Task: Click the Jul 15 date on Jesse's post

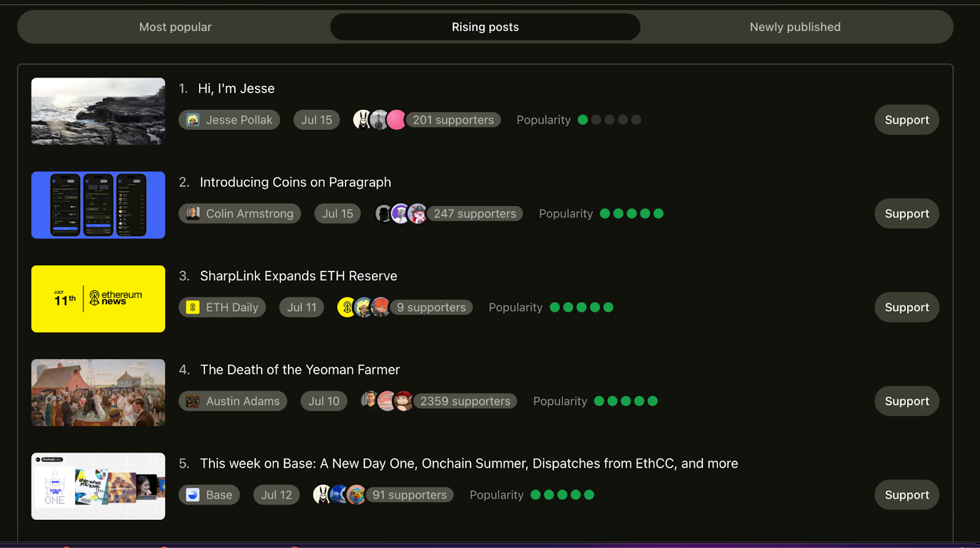Action: (317, 120)
